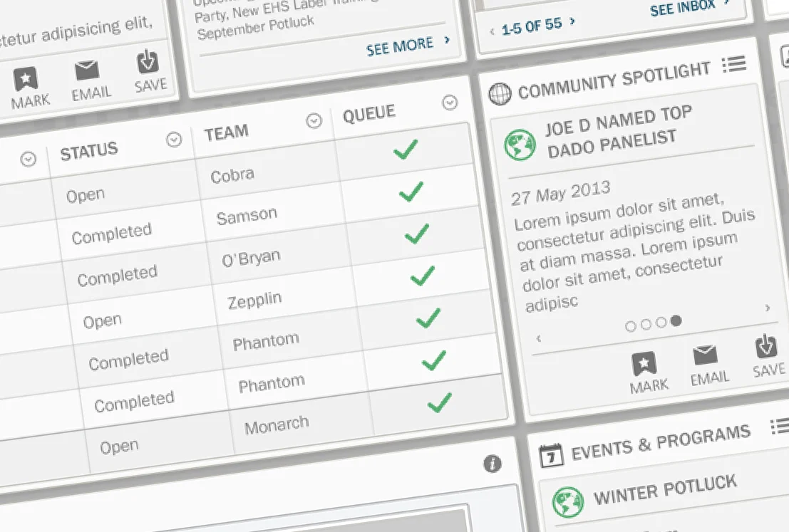The height and width of the screenshot is (532, 789).
Task: Click the info icon below the table
Action: pyautogui.click(x=492, y=464)
